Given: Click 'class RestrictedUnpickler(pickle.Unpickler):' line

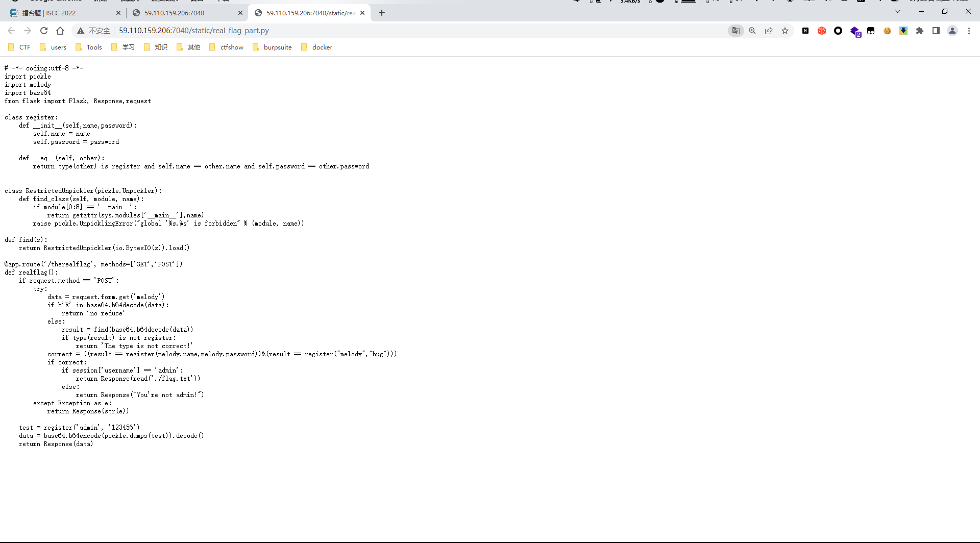Looking at the screenshot, I should tap(83, 191).
